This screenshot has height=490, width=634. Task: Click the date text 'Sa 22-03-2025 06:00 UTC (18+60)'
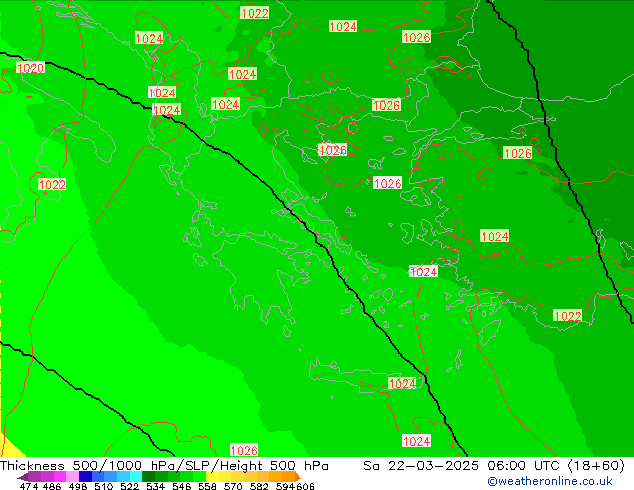tap(494, 466)
